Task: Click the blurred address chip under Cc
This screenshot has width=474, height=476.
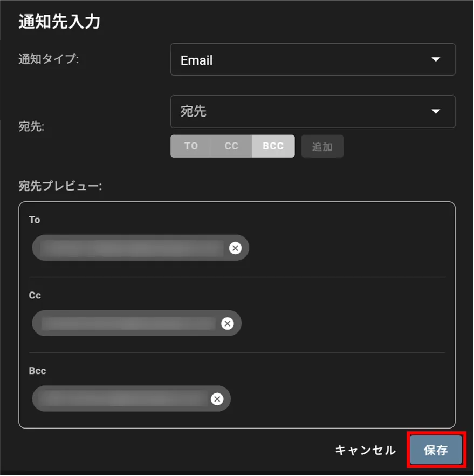Action: pos(128,323)
